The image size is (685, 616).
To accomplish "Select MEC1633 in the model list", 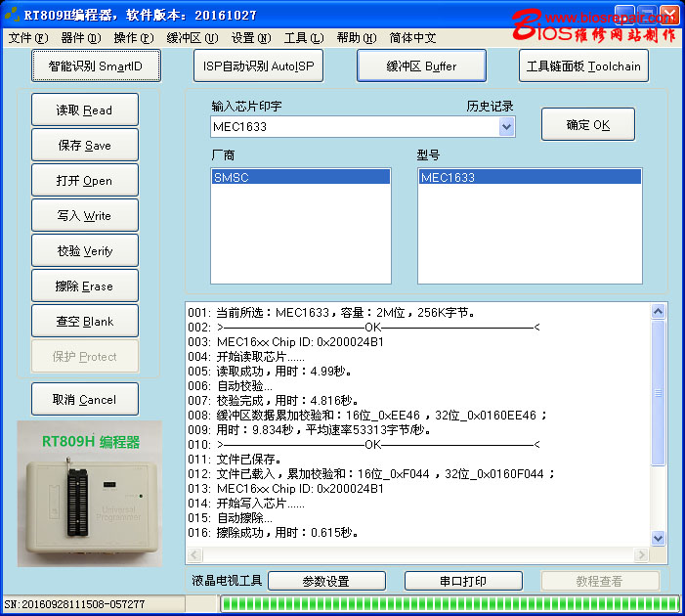I will pyautogui.click(x=530, y=177).
